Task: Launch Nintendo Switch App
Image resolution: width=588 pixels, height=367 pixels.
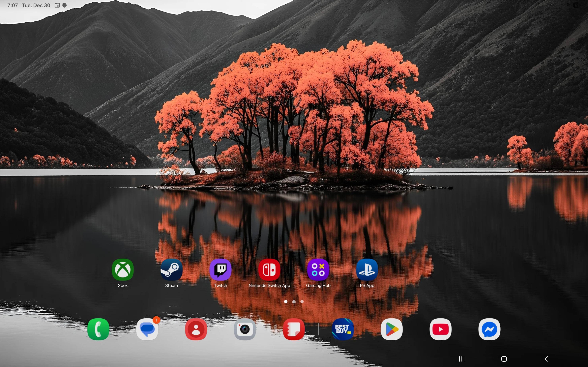Action: click(269, 269)
